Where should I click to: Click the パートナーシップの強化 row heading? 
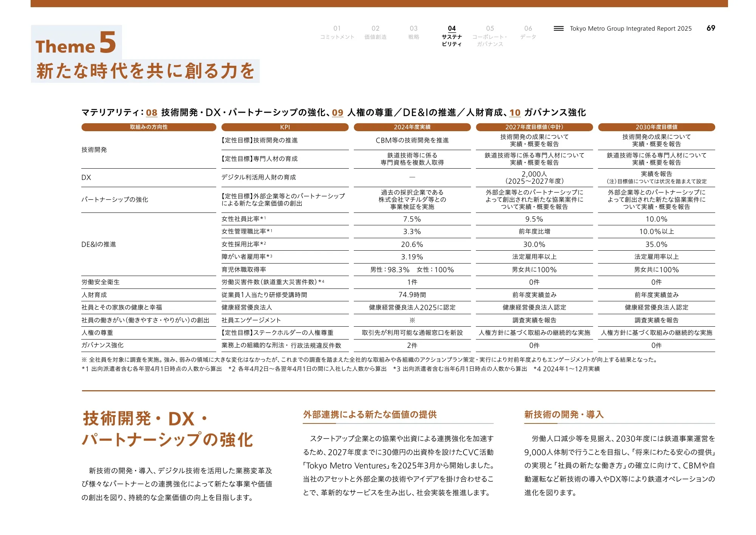coord(115,200)
